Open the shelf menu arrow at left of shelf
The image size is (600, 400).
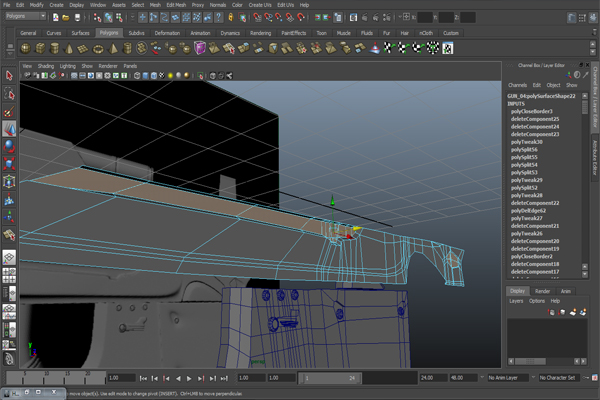(10, 54)
